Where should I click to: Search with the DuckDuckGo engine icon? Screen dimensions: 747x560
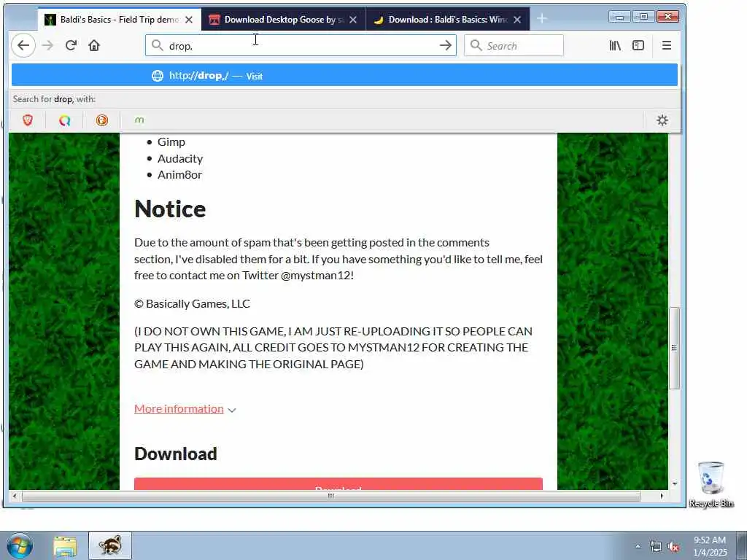101,120
